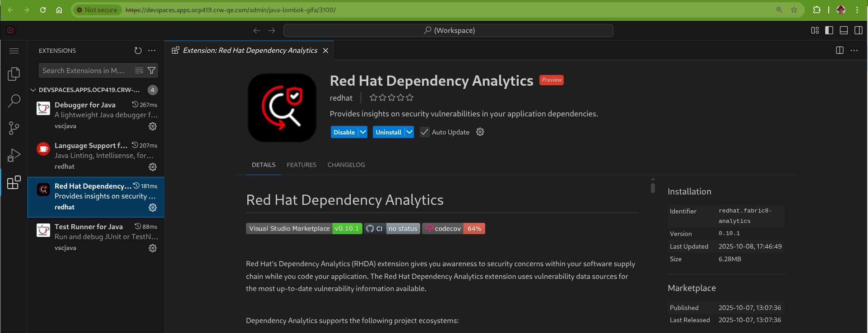The height and width of the screenshot is (333, 868).
Task: Click the Not secure site indicator
Action: pyautogui.click(x=97, y=10)
